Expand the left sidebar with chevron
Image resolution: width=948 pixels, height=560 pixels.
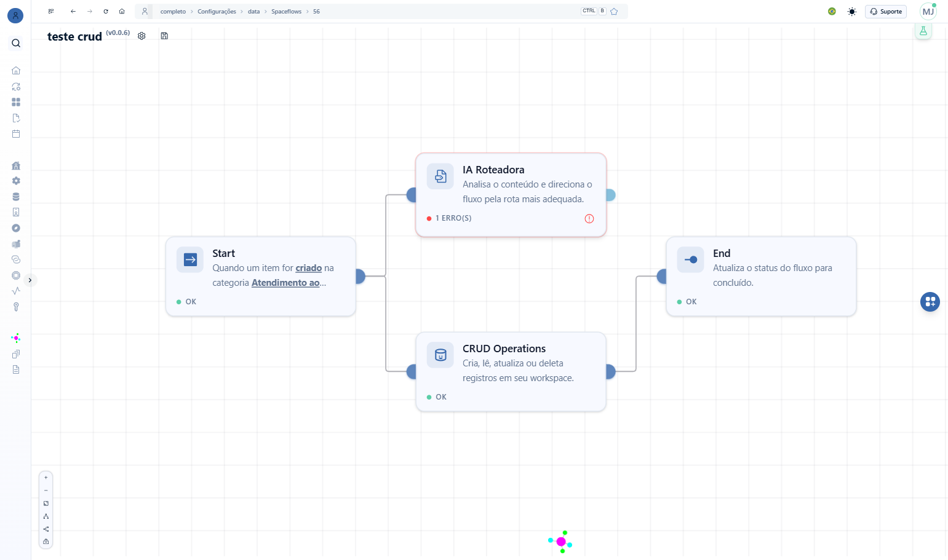tap(30, 280)
